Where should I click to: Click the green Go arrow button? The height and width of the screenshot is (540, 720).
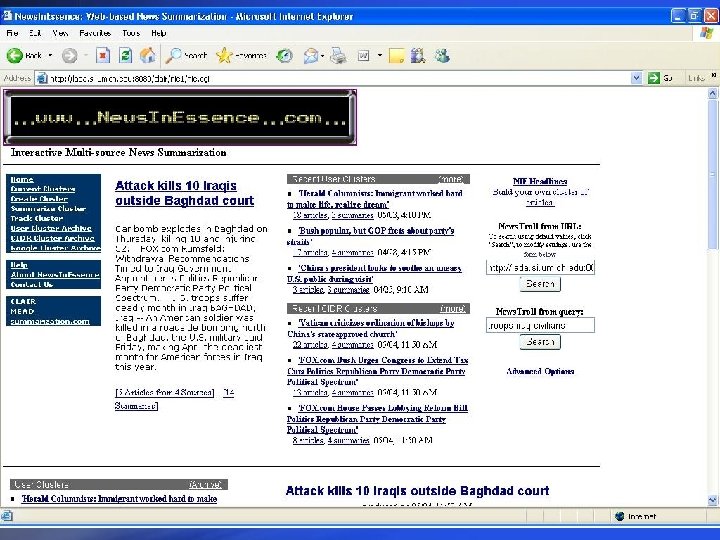[654, 79]
